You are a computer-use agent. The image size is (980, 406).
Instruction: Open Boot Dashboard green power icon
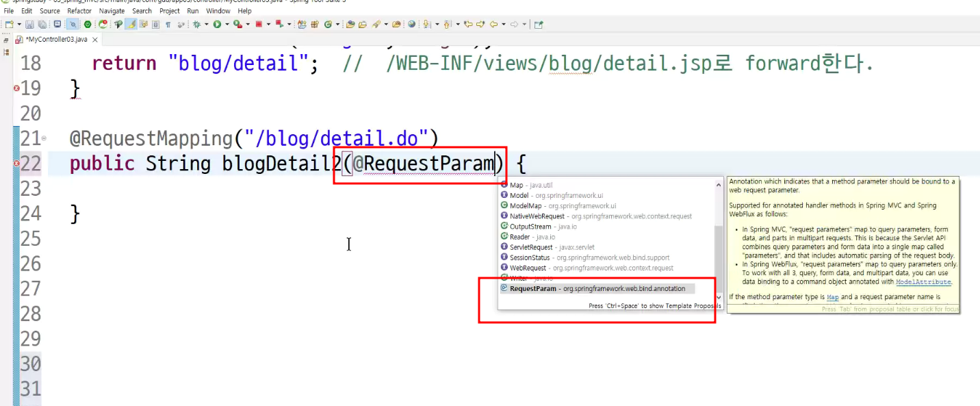point(88,24)
